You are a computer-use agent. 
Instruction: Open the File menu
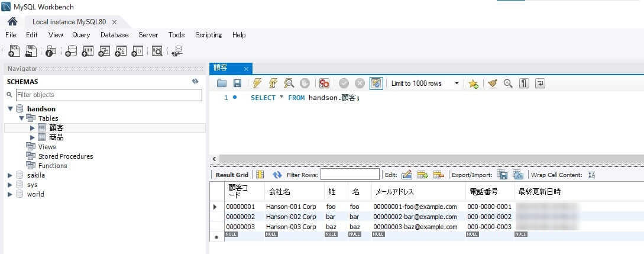tap(11, 35)
